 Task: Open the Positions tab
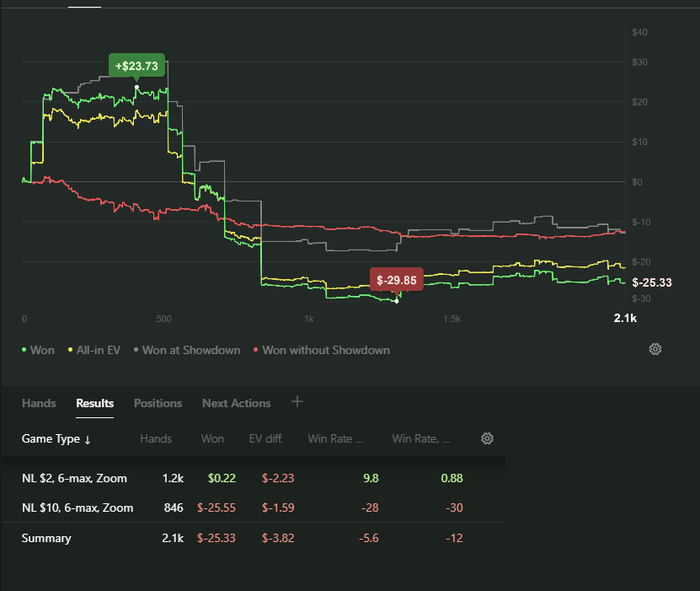click(x=158, y=403)
